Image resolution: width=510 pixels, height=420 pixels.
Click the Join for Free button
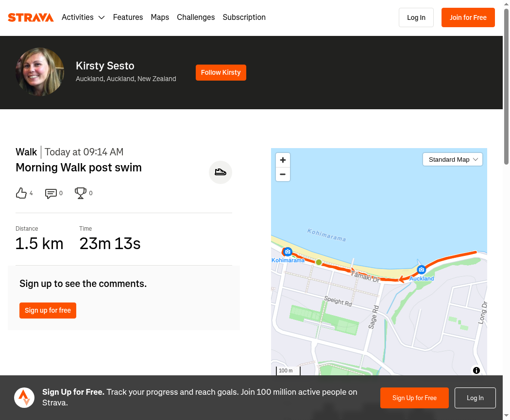click(468, 17)
